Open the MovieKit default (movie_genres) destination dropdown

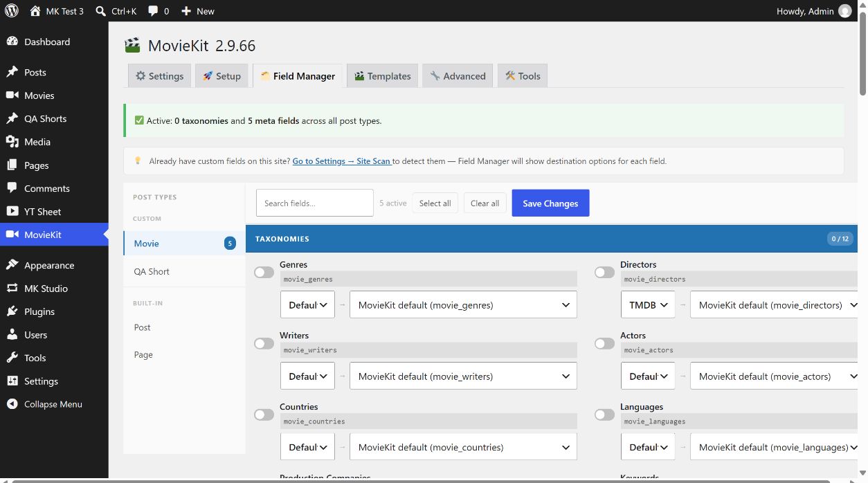pos(463,305)
